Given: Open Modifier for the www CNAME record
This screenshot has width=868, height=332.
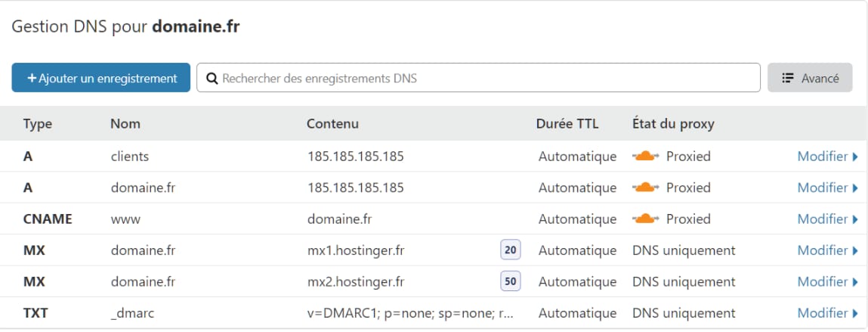Looking at the screenshot, I should coord(828,219).
